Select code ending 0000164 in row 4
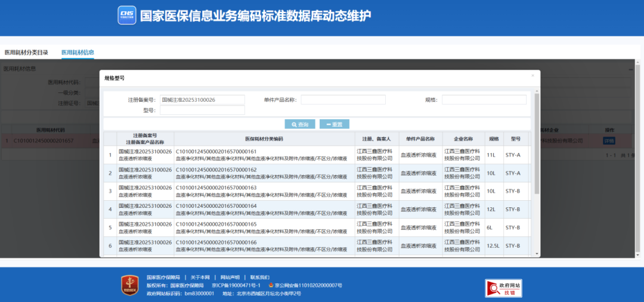644x302 pixels. (216, 206)
